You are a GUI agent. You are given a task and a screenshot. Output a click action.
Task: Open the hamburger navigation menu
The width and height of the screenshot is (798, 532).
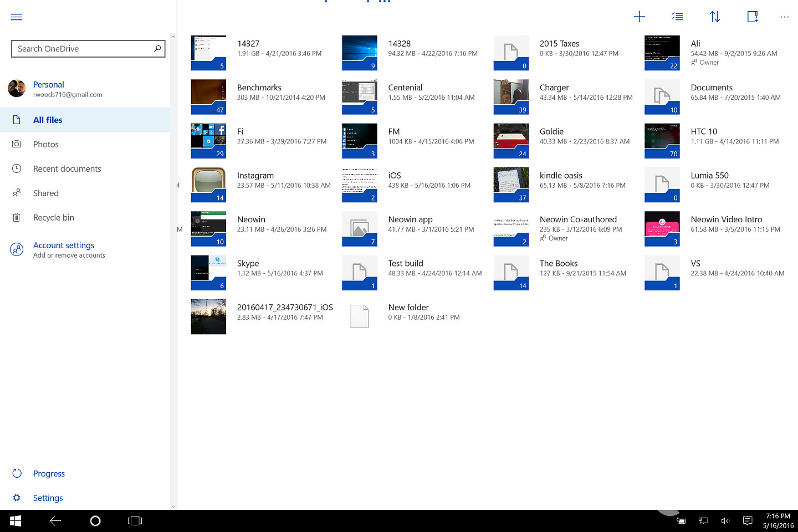coord(17,17)
